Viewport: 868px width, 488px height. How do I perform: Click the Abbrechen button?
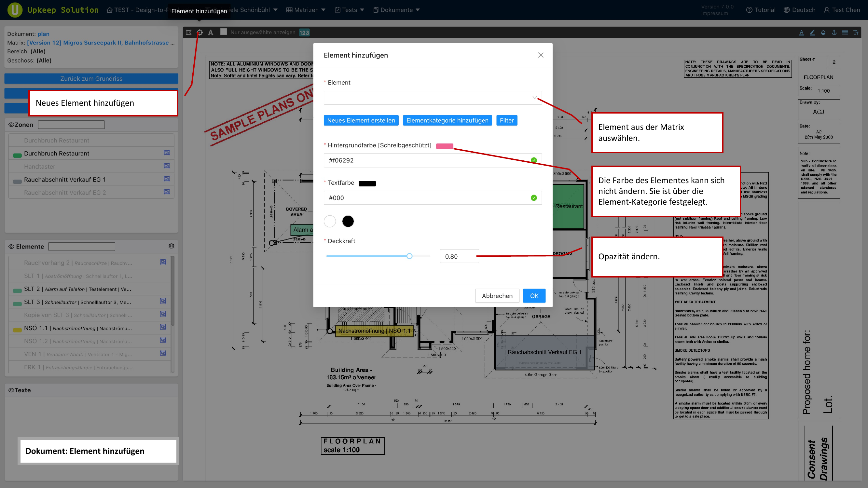(497, 296)
